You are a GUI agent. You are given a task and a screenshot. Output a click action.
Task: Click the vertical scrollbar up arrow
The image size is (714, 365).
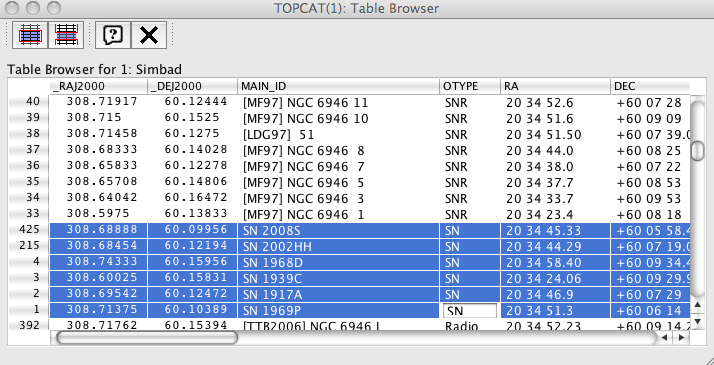(697, 304)
